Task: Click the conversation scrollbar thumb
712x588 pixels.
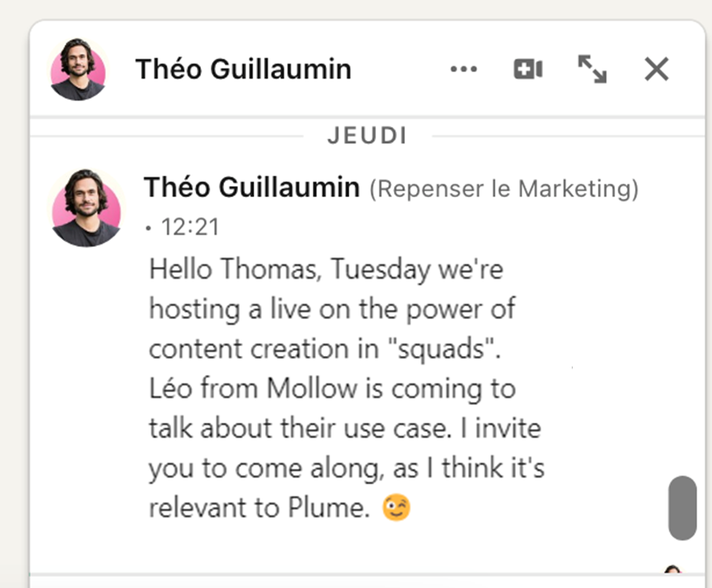Action: [682, 508]
